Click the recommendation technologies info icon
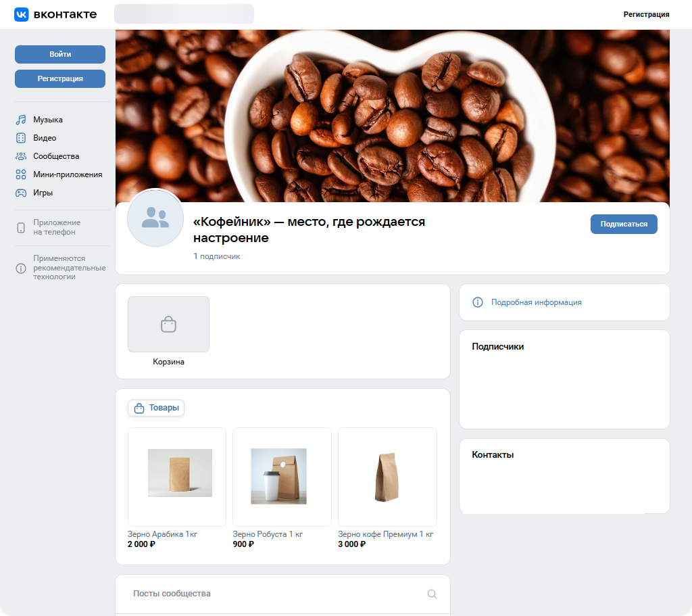 tap(21, 268)
